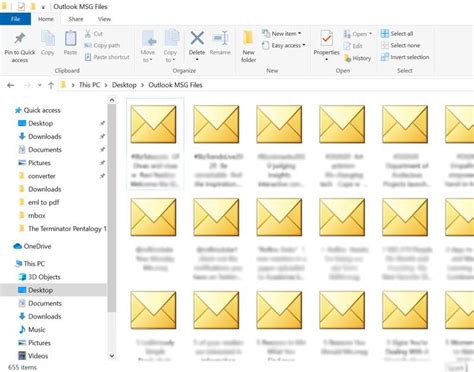Open the Copy to dropdown
This screenshot has height=372, width=474.
coord(170,46)
